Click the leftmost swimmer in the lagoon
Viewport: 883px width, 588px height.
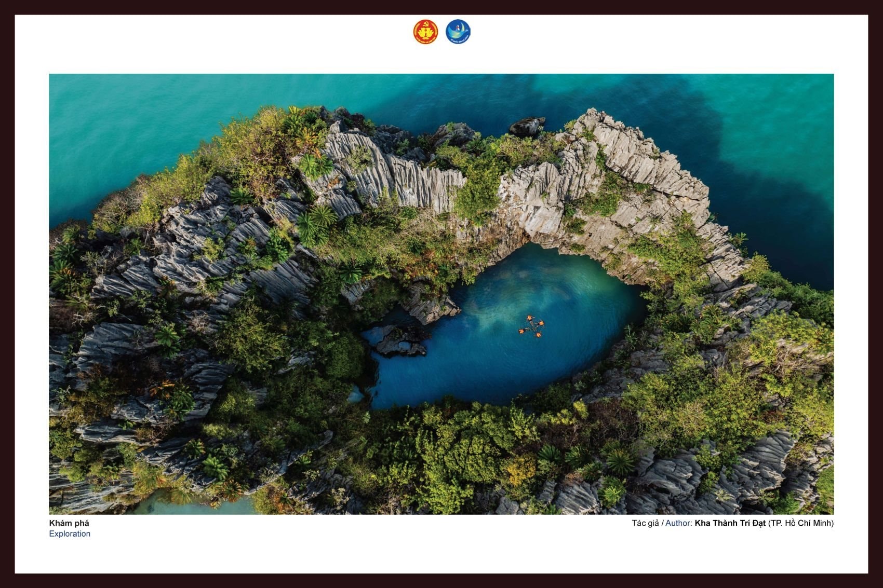tap(521, 331)
